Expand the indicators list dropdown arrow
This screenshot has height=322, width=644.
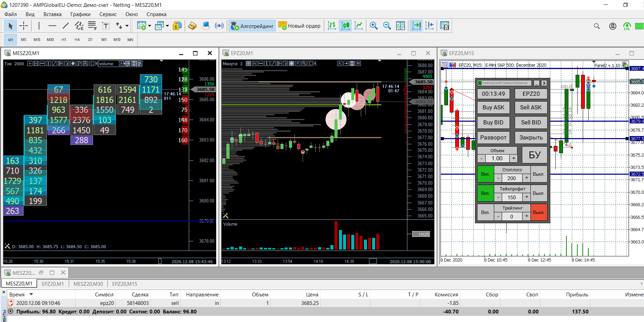click(x=167, y=26)
